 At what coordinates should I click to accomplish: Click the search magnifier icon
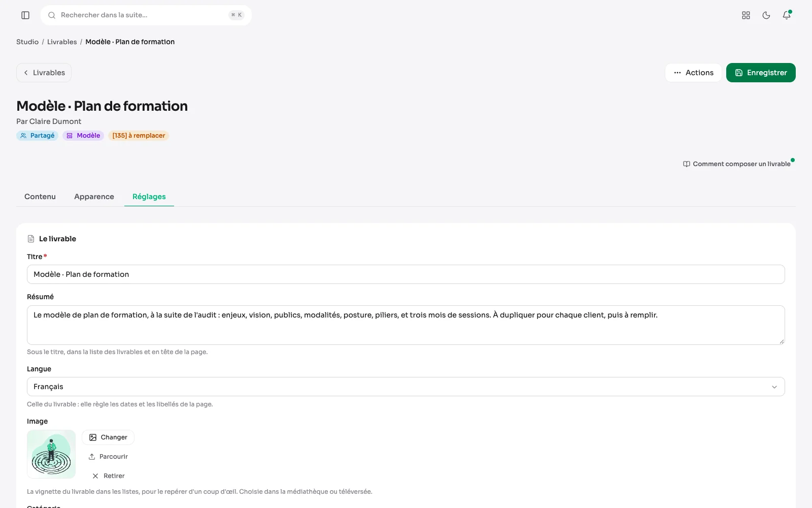tap(52, 15)
